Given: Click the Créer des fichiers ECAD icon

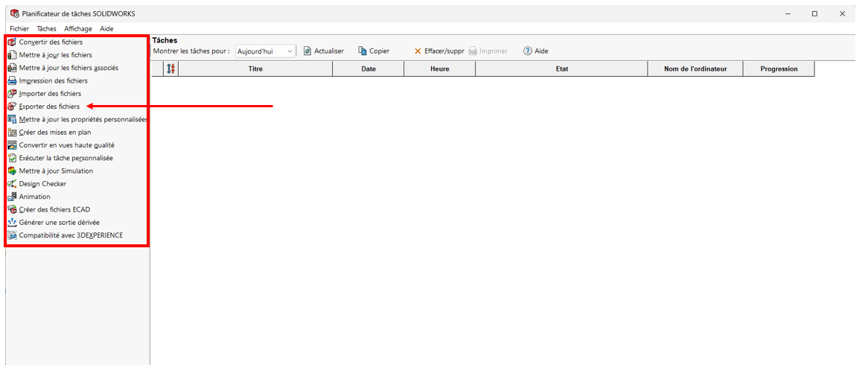Looking at the screenshot, I should (x=12, y=210).
